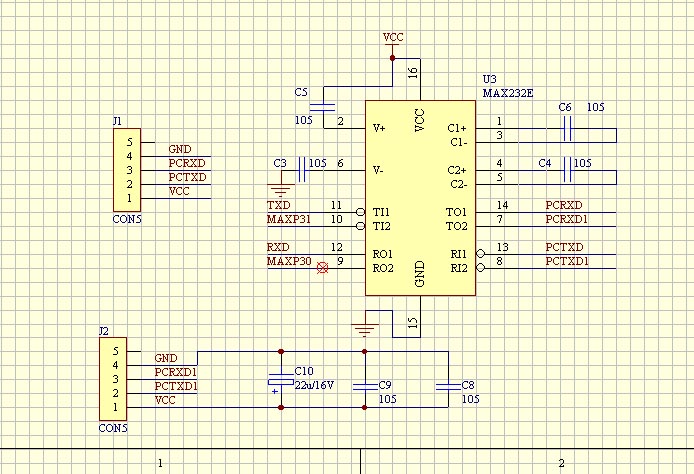Select the GND net label beside J2
This screenshot has width=694, height=474.
pos(166,358)
